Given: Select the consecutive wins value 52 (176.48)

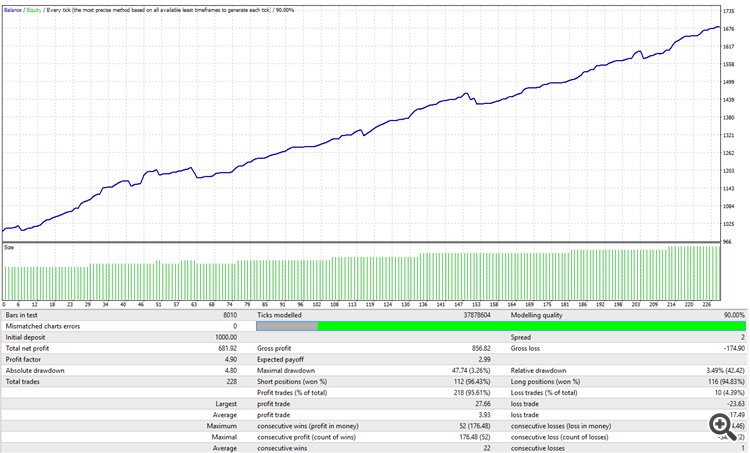Looking at the screenshot, I should (x=474, y=426).
